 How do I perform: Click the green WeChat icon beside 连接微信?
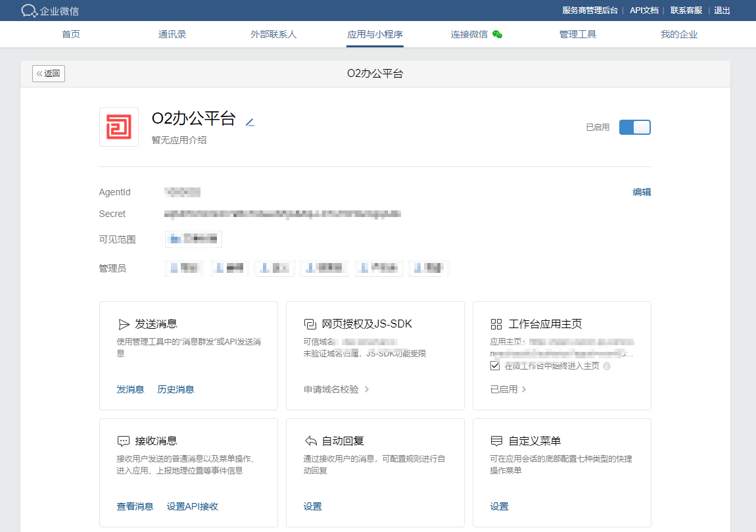pos(497,33)
